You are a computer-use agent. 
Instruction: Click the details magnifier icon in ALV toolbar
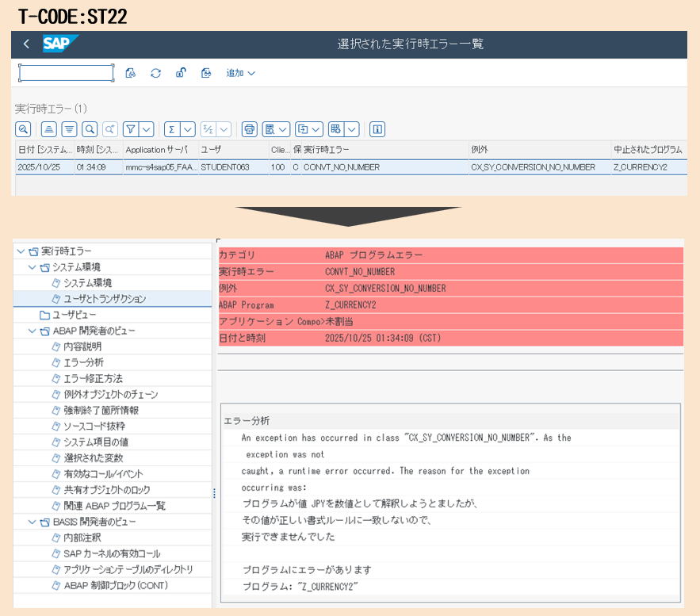point(24,129)
